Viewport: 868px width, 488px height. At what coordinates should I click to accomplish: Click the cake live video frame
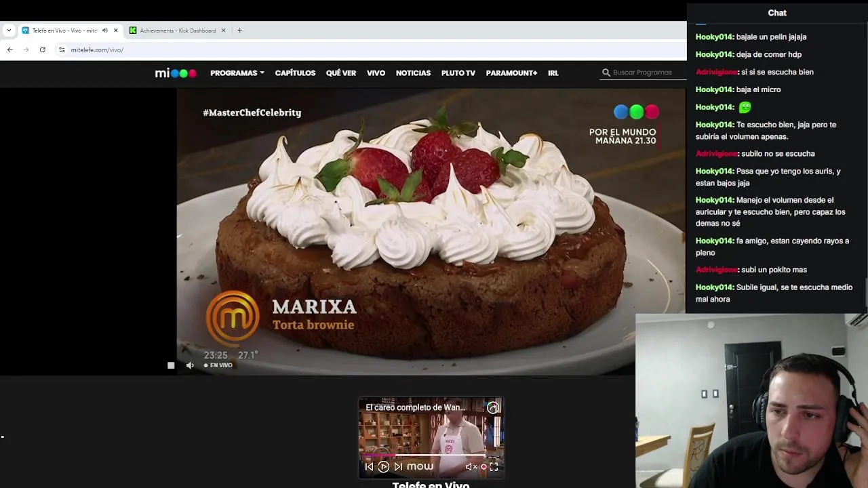(x=431, y=231)
